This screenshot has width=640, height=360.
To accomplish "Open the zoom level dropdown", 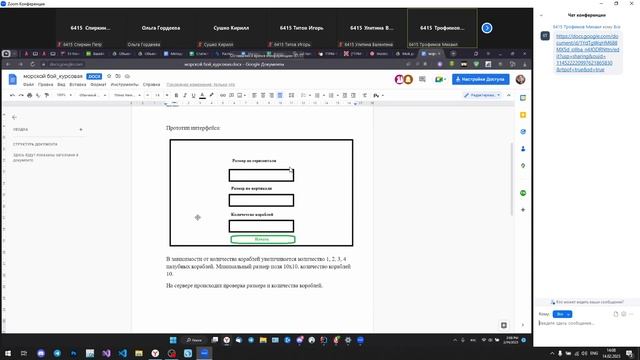I will (64, 95).
